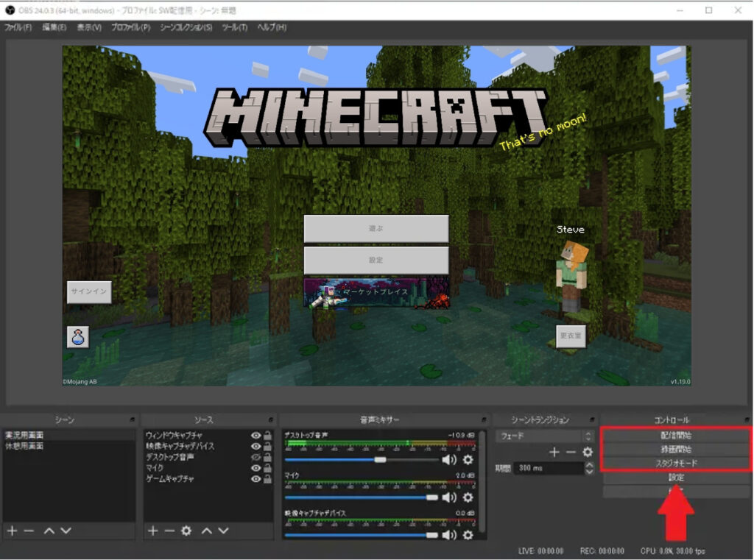Remove scene transition with minus icon
Viewport: 754px width, 560px height.
[571, 453]
